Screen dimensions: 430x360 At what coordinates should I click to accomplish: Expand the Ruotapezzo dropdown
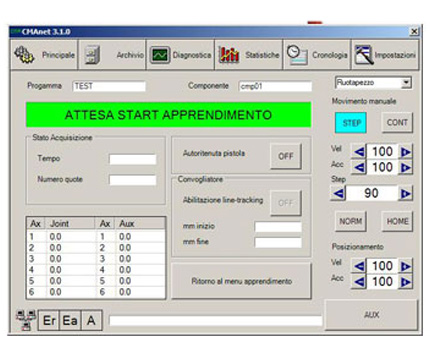click(x=406, y=82)
